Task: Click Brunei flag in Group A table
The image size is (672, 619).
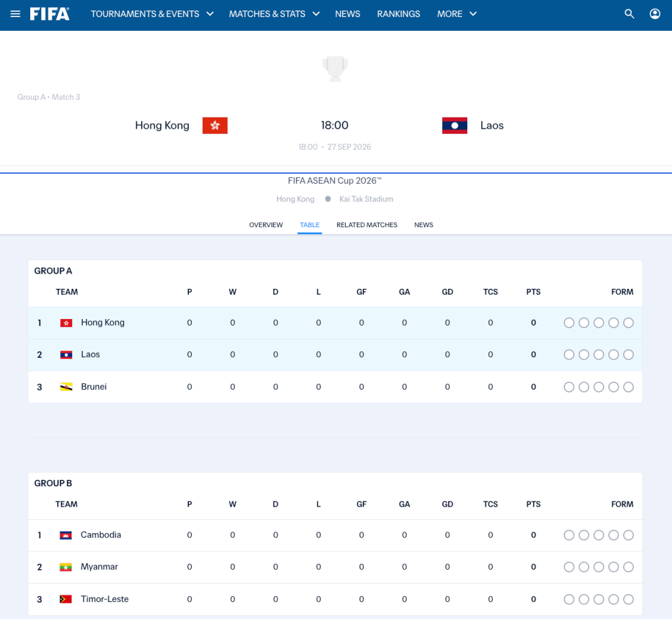Action: coord(66,387)
